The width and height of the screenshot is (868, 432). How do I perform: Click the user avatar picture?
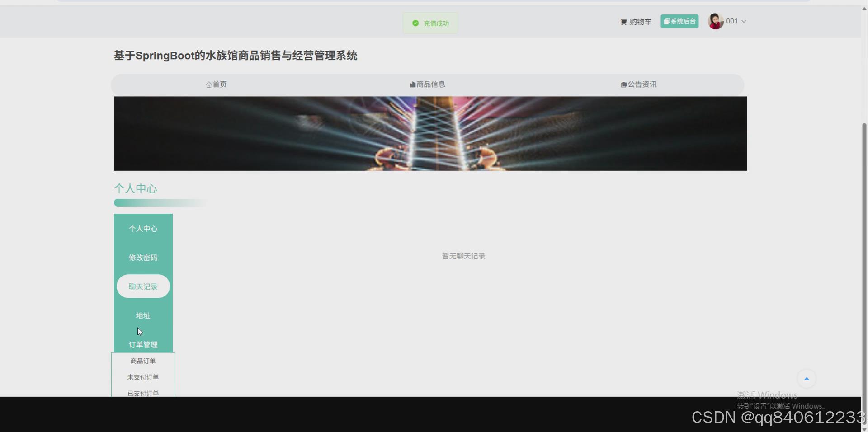coord(716,21)
